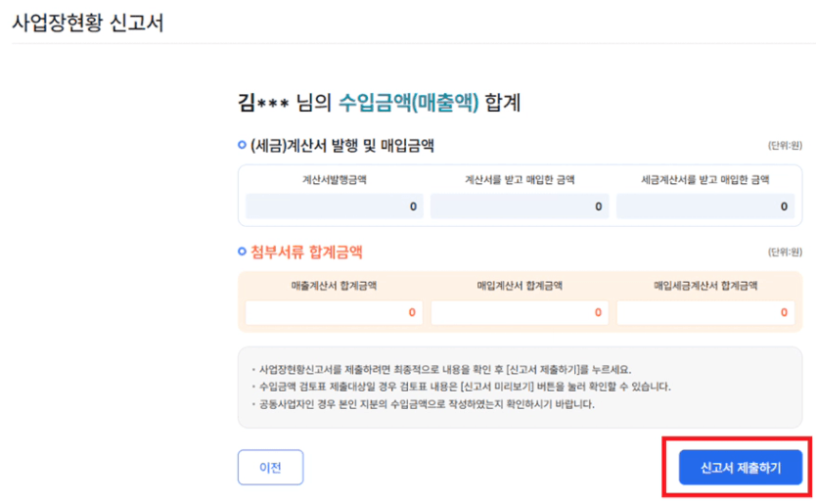The image size is (816, 504).
Task: Select the 매입계산서 합계금액 field
Action: 520,313
